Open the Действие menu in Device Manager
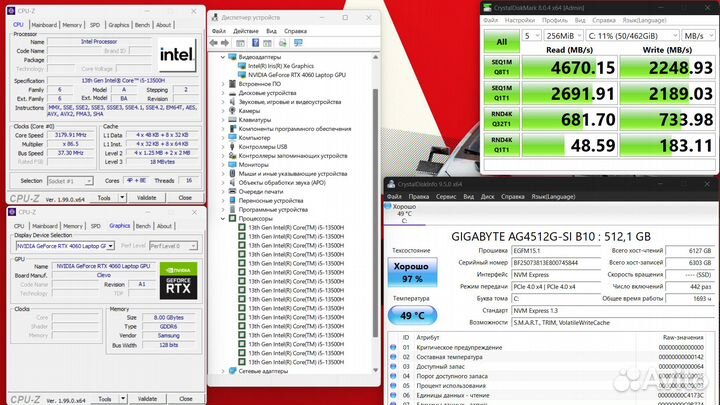The image size is (720, 405). [246, 31]
